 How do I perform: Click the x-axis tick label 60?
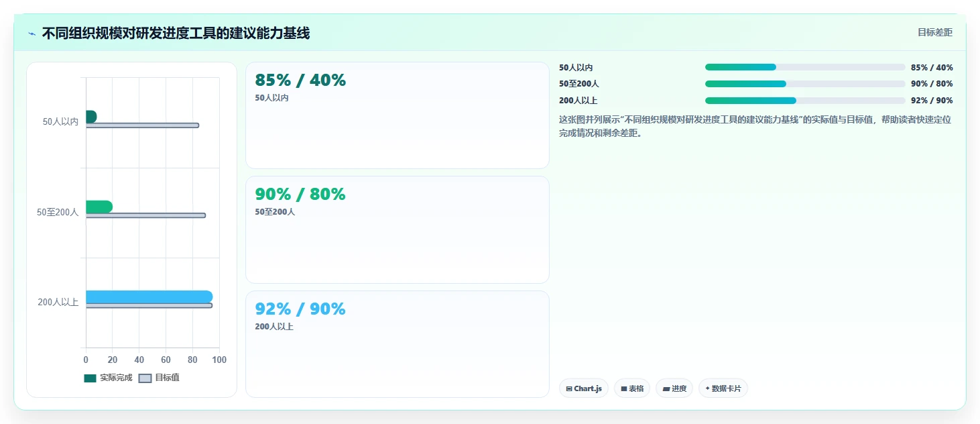[x=166, y=360]
